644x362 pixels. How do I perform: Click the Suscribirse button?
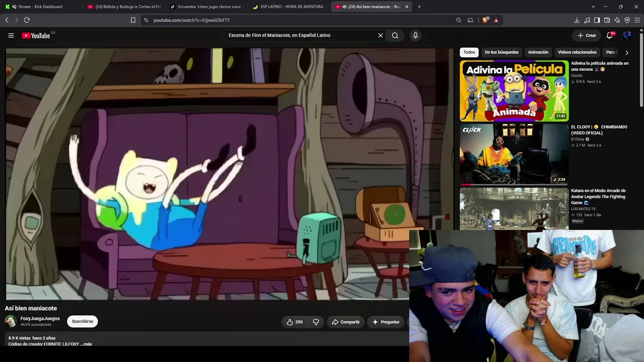click(x=83, y=321)
